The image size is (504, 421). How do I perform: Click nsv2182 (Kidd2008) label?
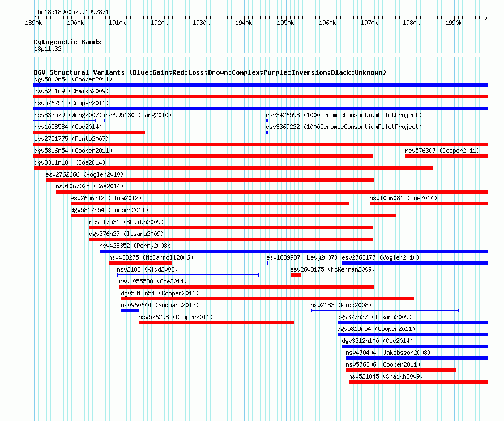[147, 269]
